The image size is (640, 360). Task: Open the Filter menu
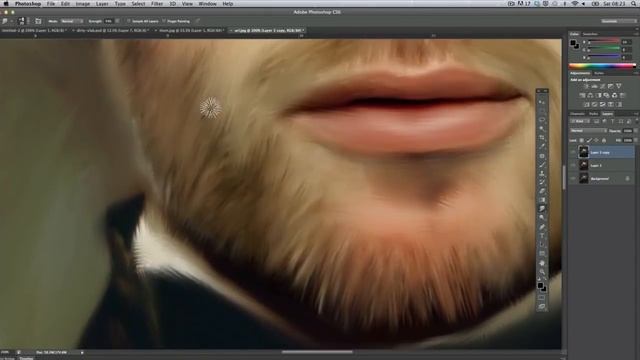157,4
